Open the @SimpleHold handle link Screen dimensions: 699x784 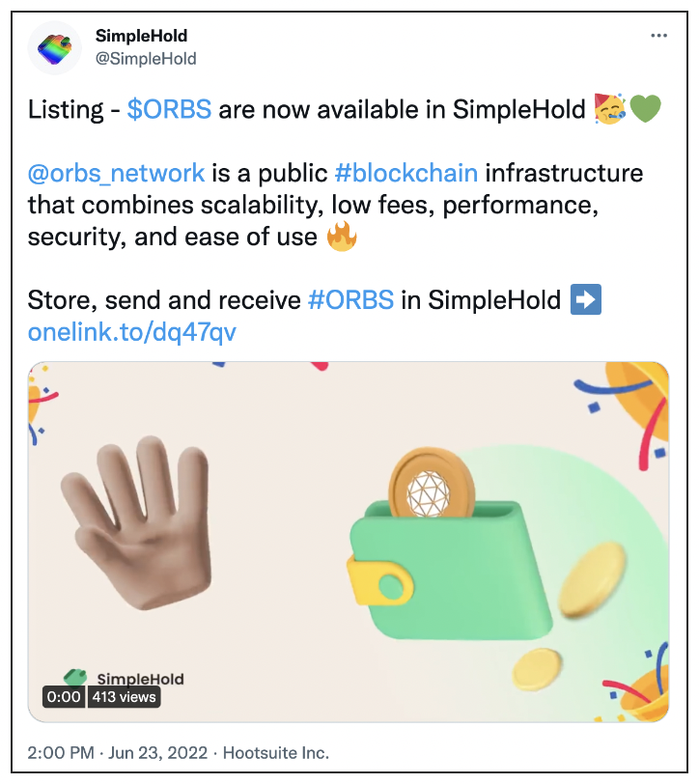click(146, 59)
